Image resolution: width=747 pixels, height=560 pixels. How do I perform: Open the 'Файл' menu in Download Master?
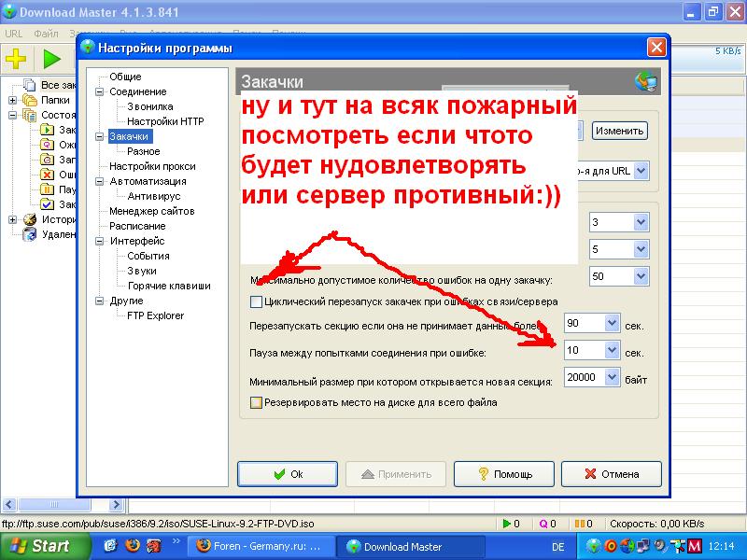[46, 34]
